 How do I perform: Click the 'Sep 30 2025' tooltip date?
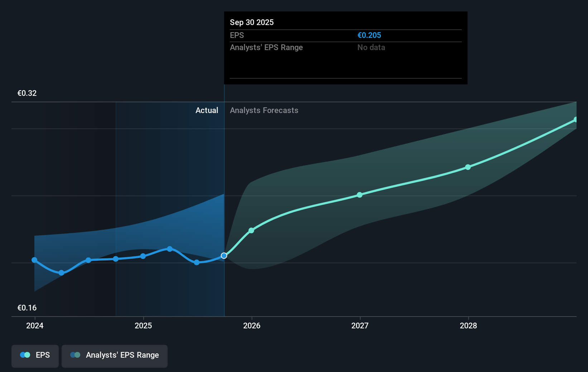252,22
